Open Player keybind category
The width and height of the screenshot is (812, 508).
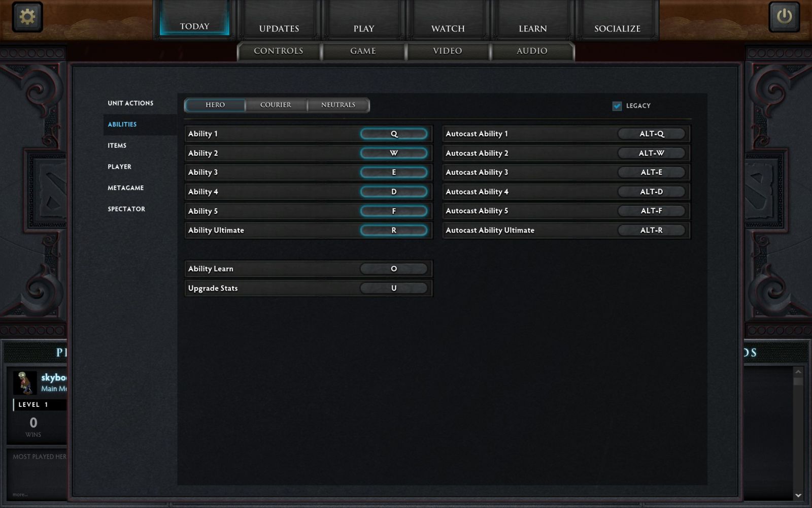[120, 167]
